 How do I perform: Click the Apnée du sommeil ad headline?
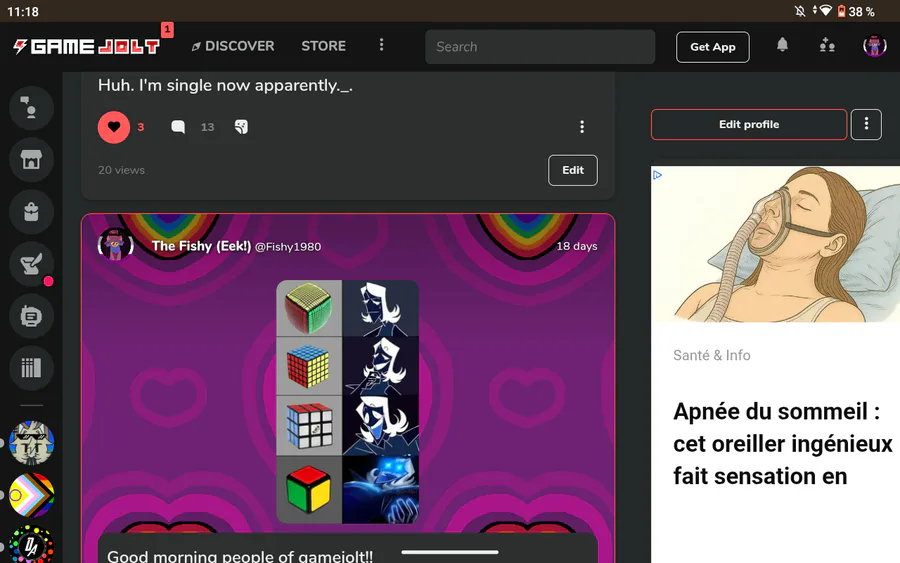[783, 444]
